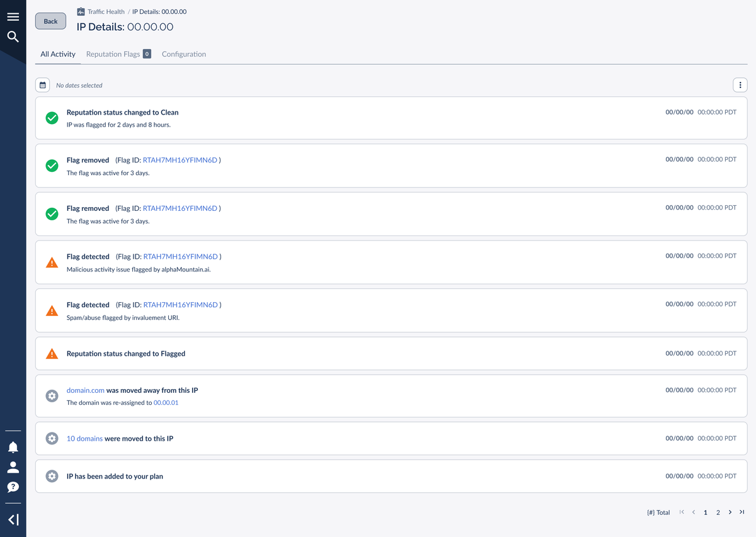Open the user profile icon

pyautogui.click(x=13, y=467)
